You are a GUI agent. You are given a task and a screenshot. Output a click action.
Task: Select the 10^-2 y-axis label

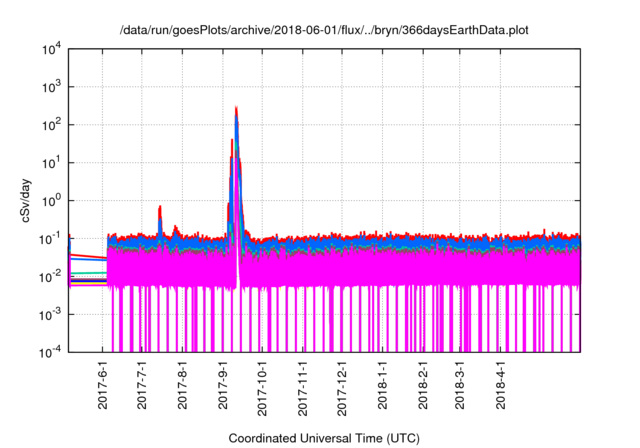point(51,277)
